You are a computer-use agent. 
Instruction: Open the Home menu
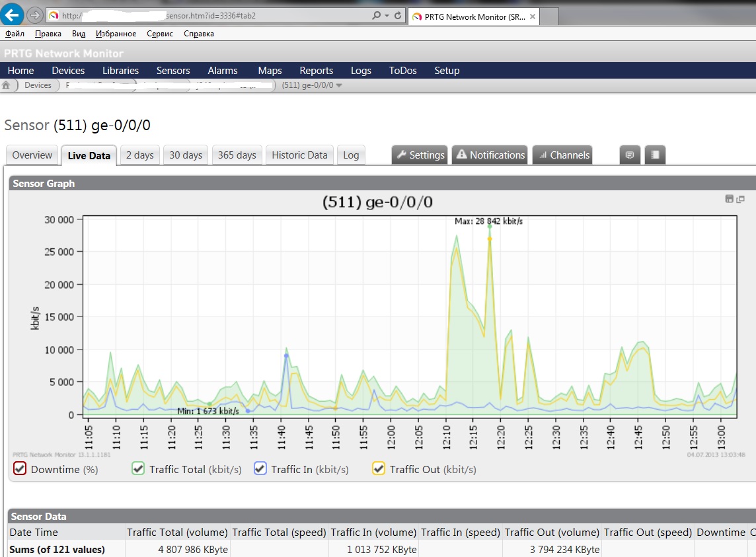(x=20, y=71)
